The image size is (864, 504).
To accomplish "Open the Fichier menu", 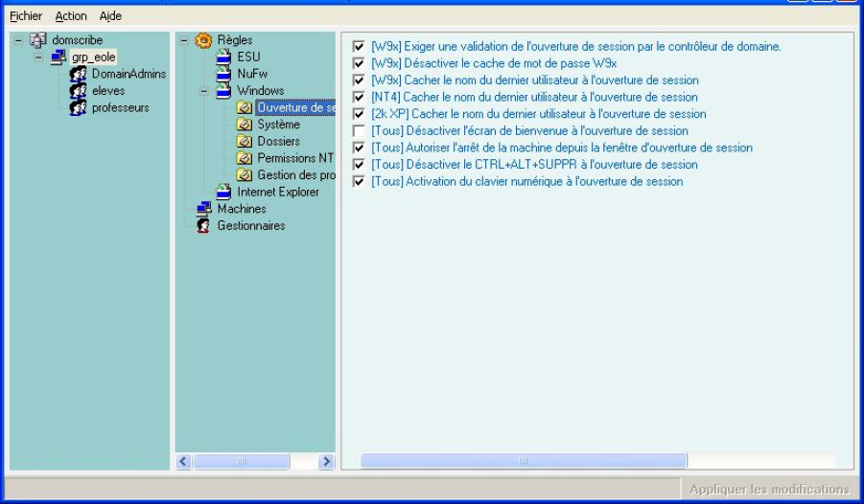I will [x=26, y=16].
